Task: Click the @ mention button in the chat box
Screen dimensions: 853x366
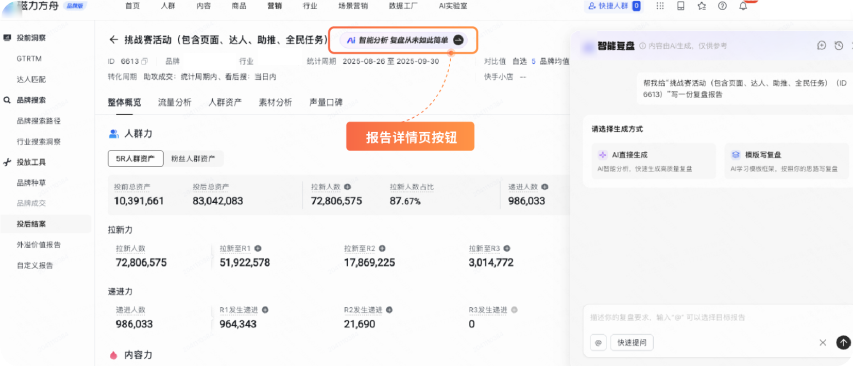Action: [x=598, y=343]
